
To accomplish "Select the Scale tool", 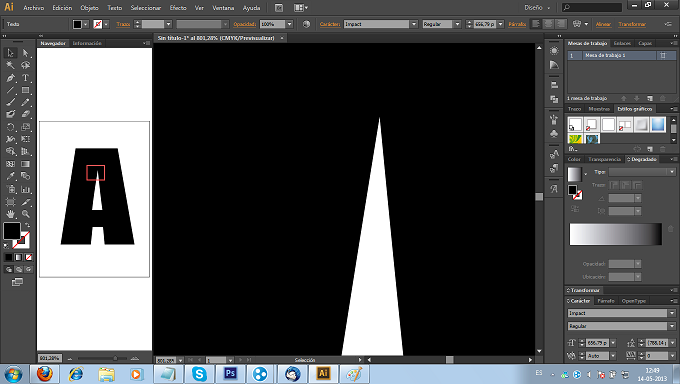I will [x=26, y=127].
